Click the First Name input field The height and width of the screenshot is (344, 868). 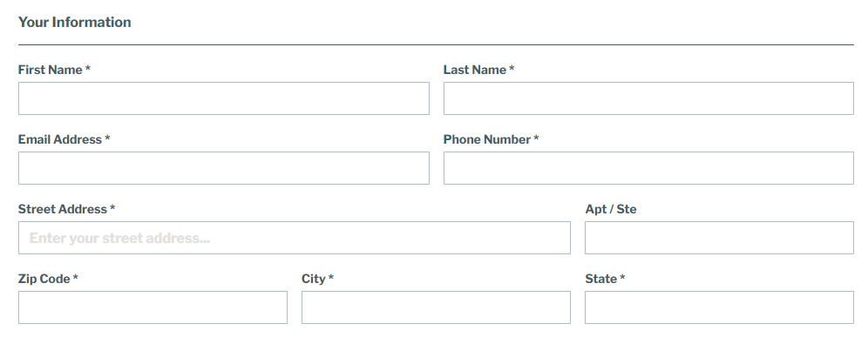[224, 98]
